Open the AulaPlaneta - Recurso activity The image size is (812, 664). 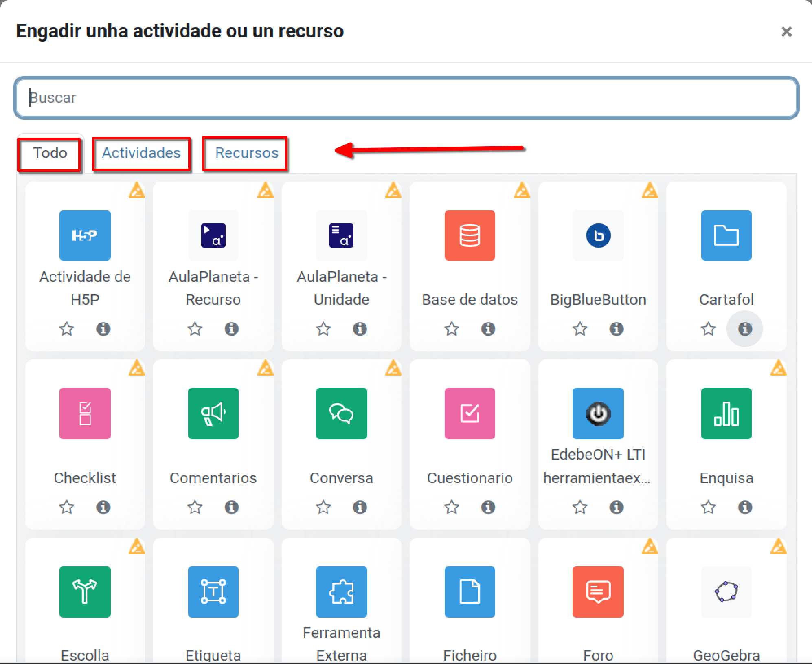pos(213,235)
